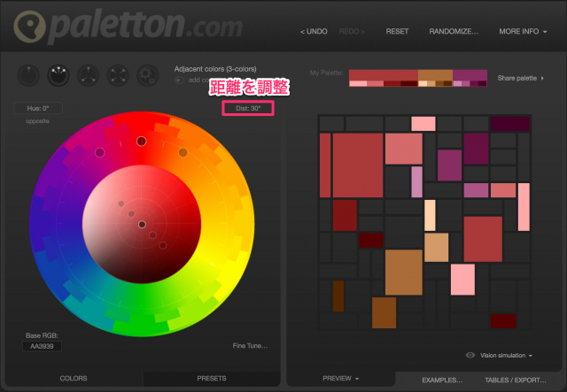Open the PREVIEW dropdown tab
567x392 pixels.
(340, 378)
